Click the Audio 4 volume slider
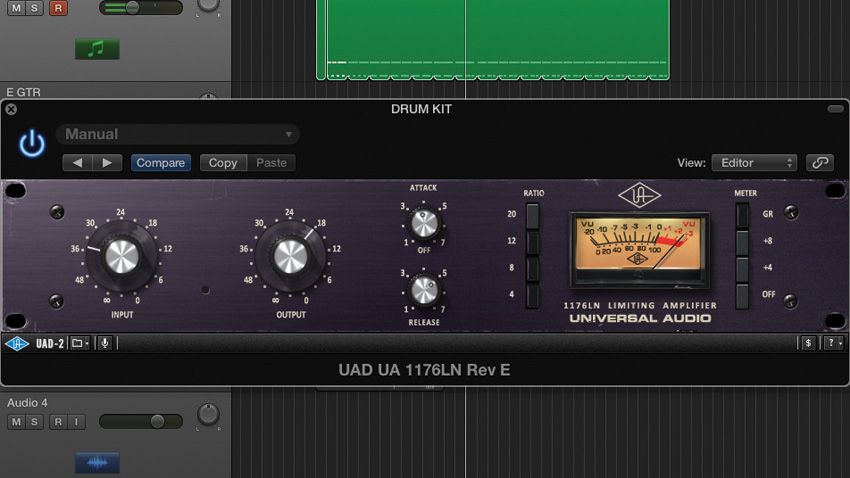Screen dimensions: 850x478 point(141,422)
